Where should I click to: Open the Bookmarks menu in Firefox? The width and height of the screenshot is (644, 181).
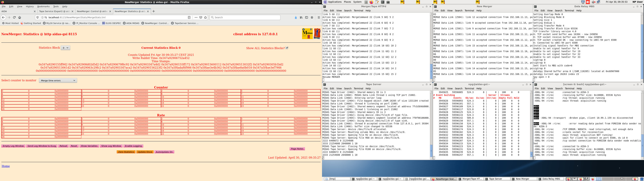pos(43,7)
